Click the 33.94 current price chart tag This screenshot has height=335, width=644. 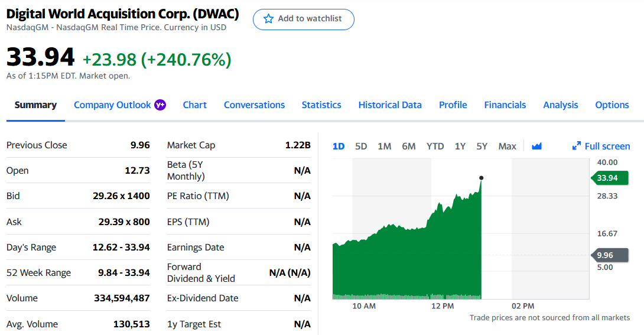(610, 178)
